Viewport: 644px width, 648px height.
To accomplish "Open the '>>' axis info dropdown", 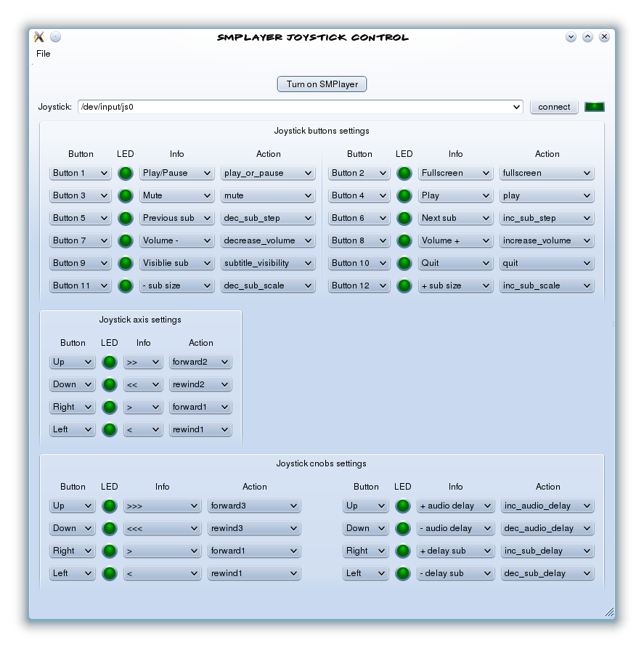I will (x=143, y=362).
